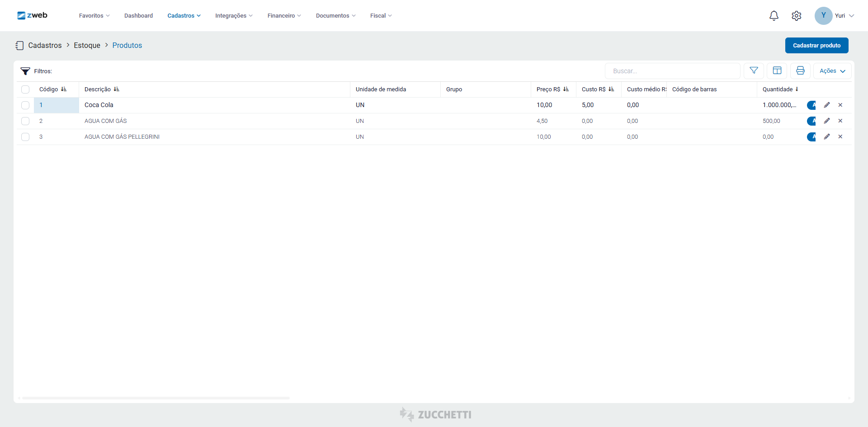Expand the Ações dropdown
Viewport: 868px width, 427px height.
pos(832,71)
